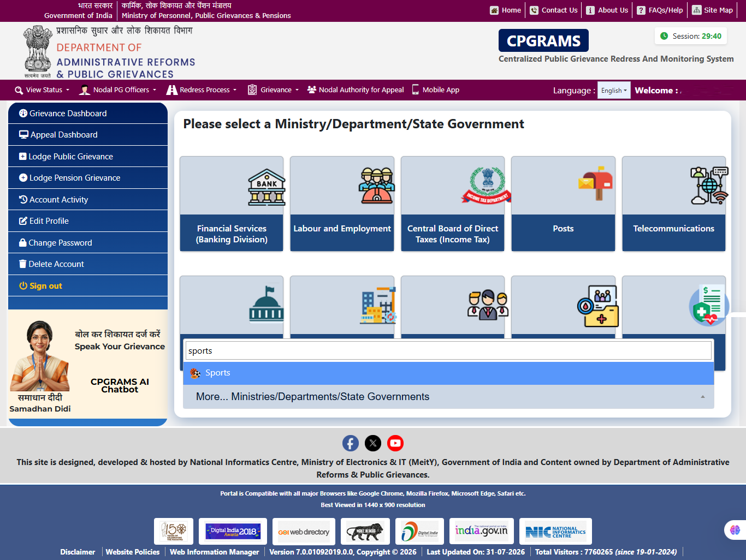Open the YouTube channel icon
This screenshot has height=560, width=746.
click(x=395, y=443)
